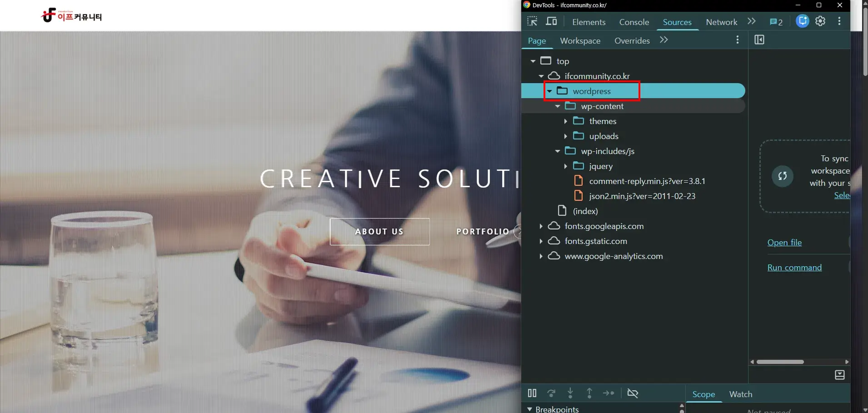Click the step over debugger icon
The height and width of the screenshot is (413, 868).
(x=551, y=393)
